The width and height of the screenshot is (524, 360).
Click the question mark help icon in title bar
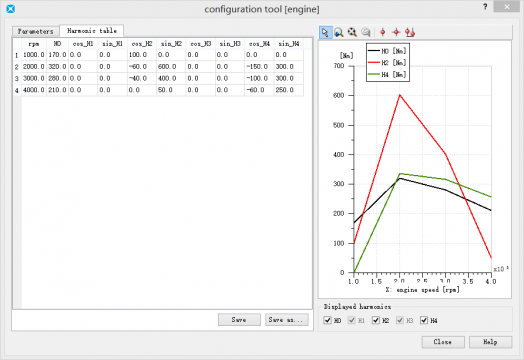click(x=485, y=7)
